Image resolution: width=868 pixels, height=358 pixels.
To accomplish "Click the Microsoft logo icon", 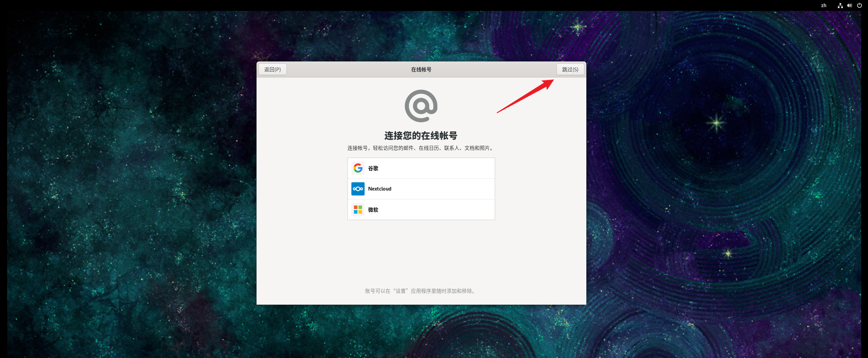I will (358, 210).
